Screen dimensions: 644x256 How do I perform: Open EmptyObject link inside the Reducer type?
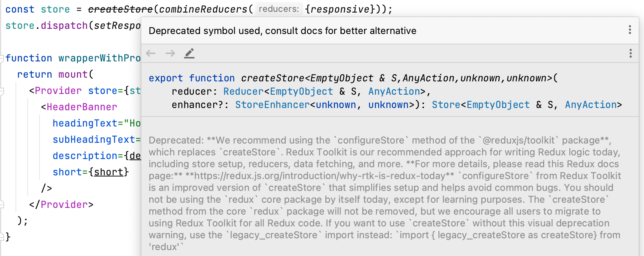[x=301, y=91]
